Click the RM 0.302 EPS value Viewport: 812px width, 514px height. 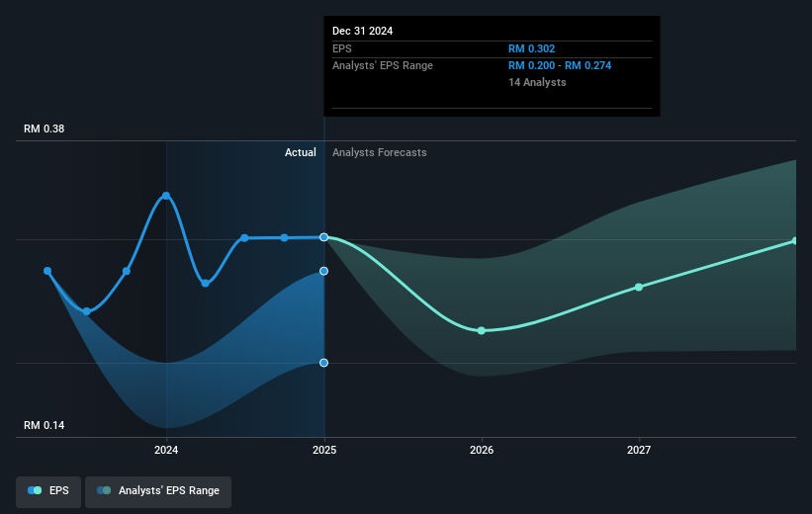coord(531,48)
